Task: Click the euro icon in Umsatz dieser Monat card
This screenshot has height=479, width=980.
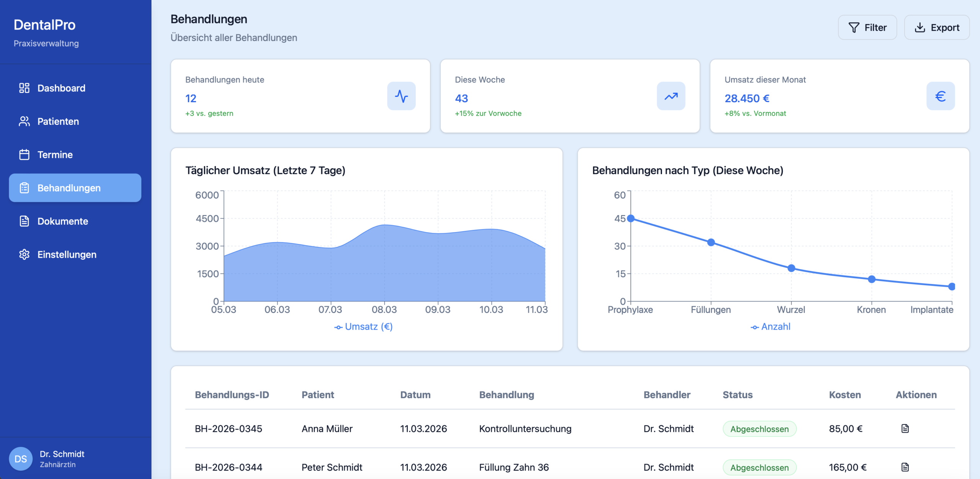Action: pyautogui.click(x=940, y=96)
